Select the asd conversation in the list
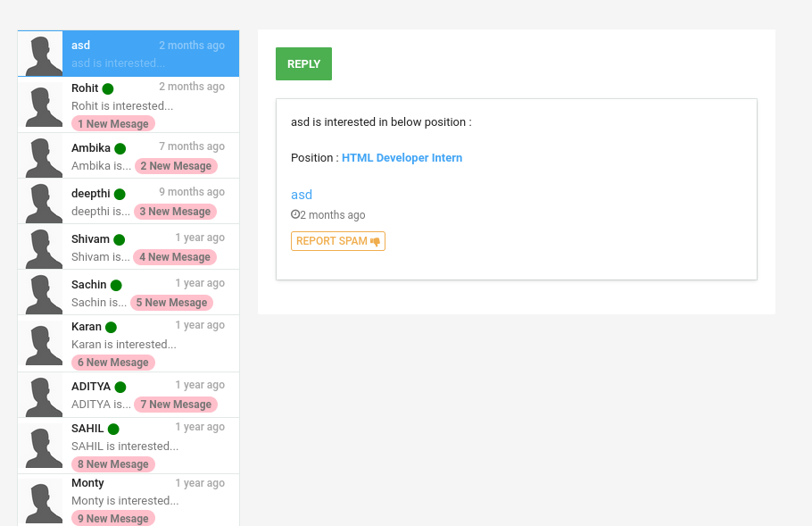Screen dimensions: 812x526 point(147,54)
